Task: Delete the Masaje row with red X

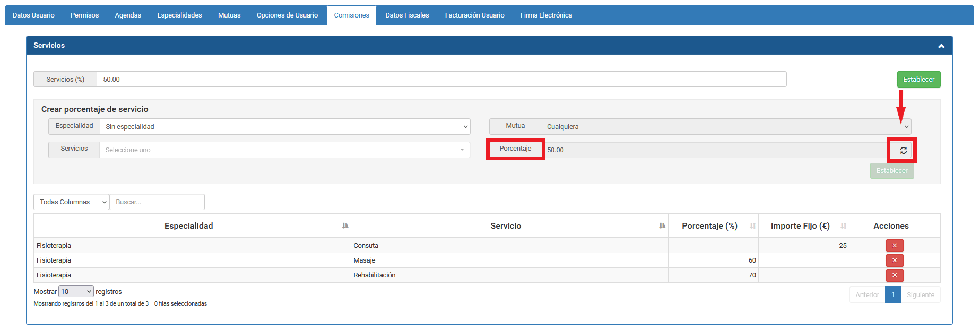Action: click(895, 260)
